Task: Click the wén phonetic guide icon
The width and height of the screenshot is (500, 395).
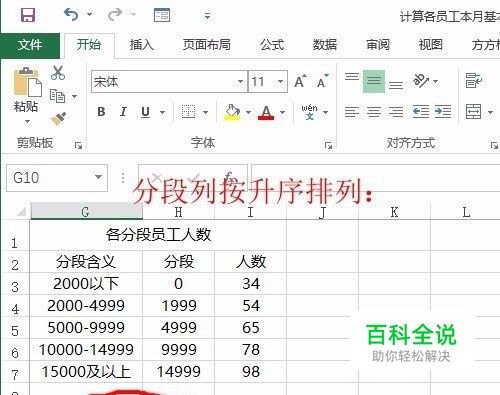Action: [x=309, y=112]
